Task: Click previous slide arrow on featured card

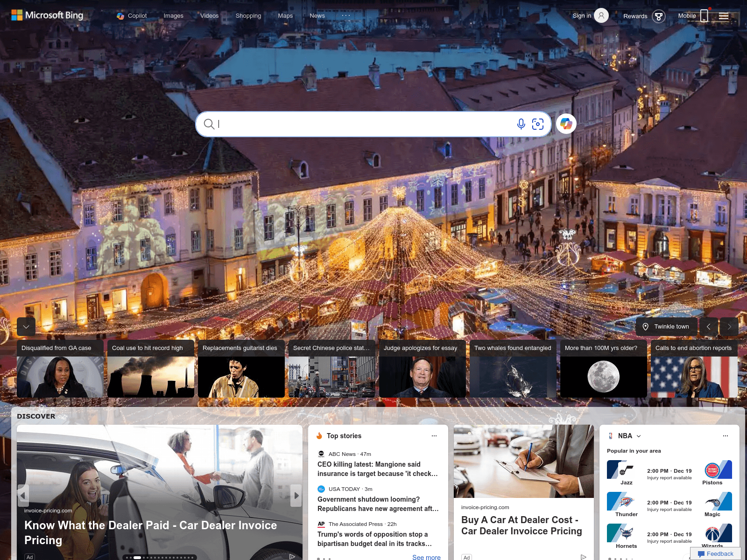Action: point(23,496)
